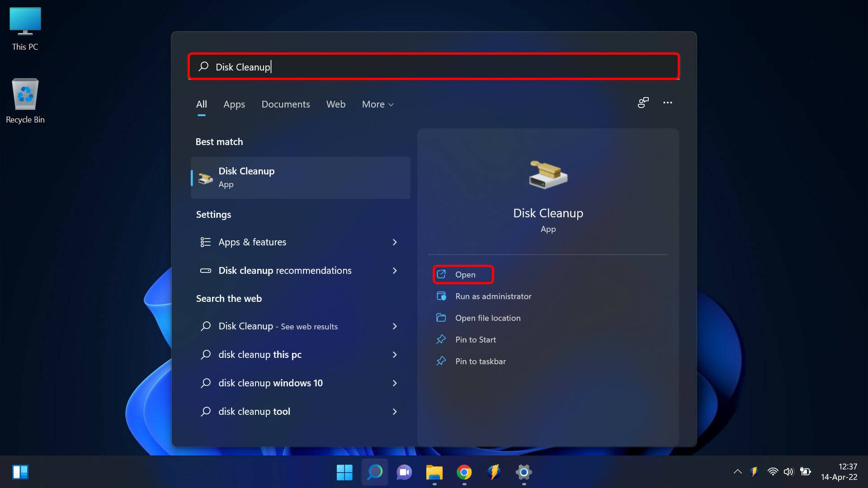Switch to the Documents search tab
Image resolution: width=868 pixels, height=488 pixels.
[x=285, y=104]
